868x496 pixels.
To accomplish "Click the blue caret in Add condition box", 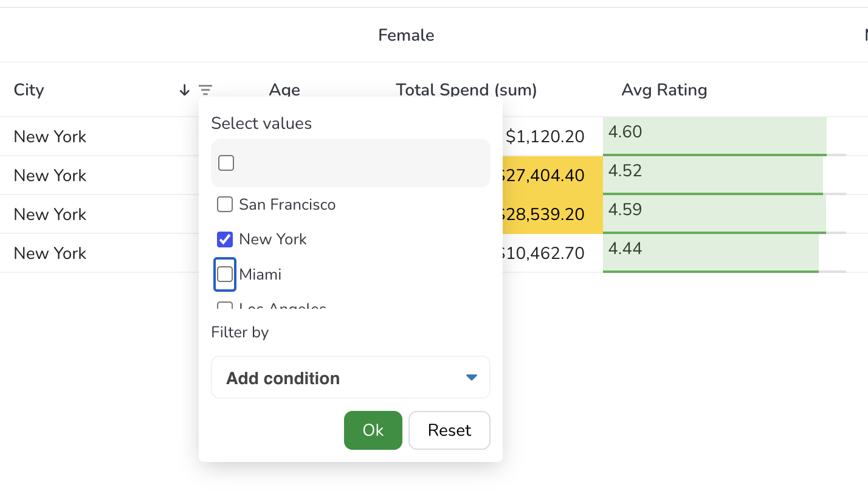I will 471,377.
